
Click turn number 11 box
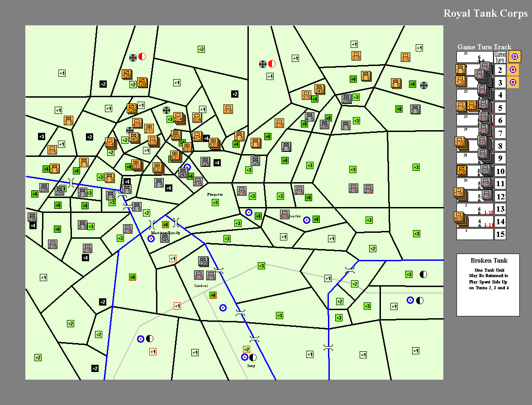[500, 184]
